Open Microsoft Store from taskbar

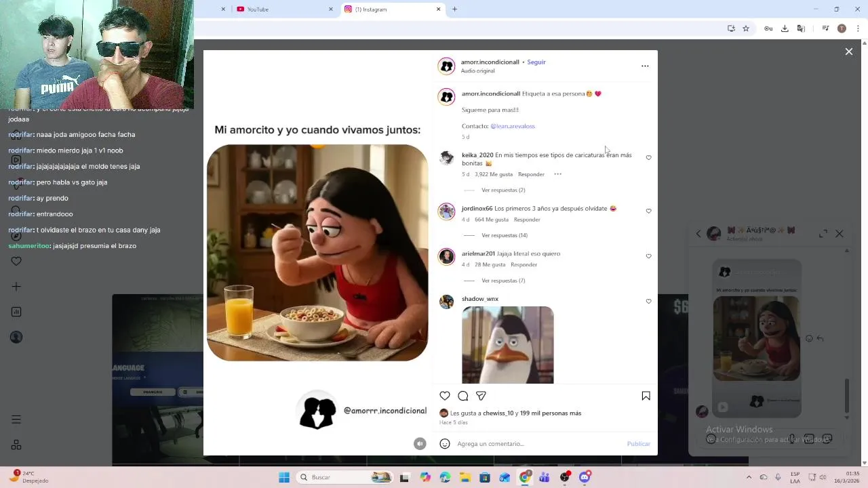(485, 477)
